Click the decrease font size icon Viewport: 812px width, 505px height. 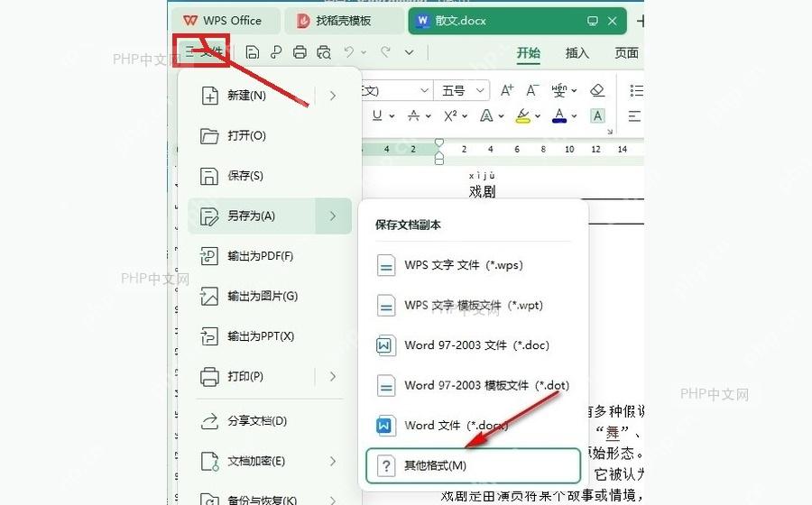(x=532, y=90)
